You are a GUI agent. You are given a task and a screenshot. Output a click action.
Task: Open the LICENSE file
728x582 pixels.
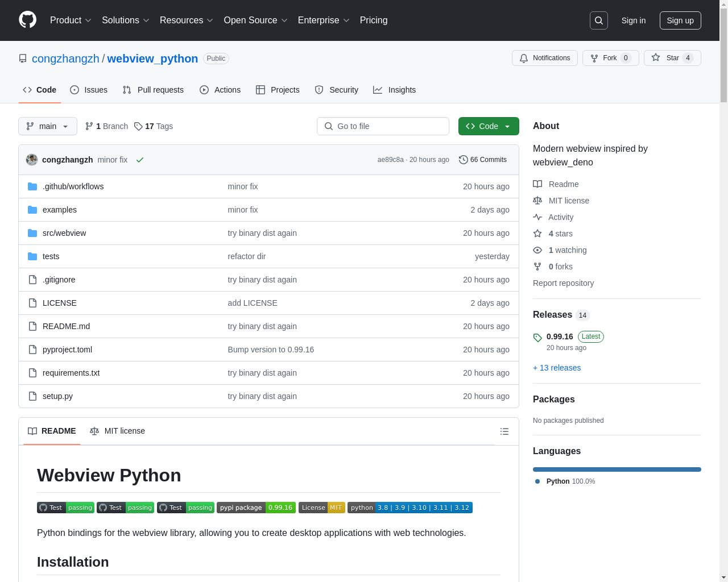tap(60, 303)
